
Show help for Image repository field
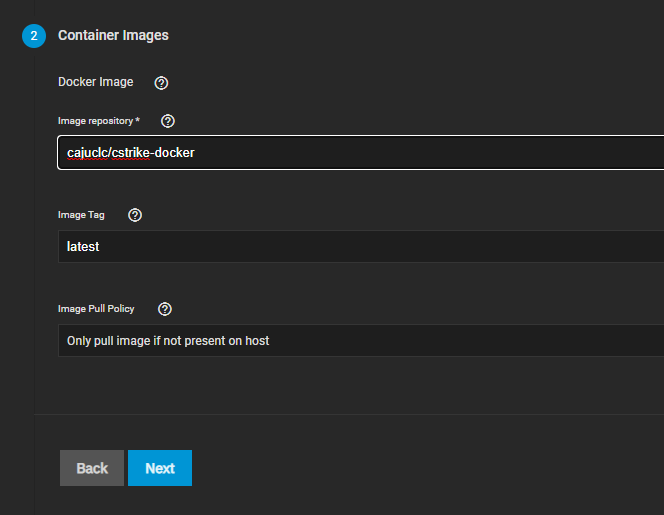[x=168, y=121]
